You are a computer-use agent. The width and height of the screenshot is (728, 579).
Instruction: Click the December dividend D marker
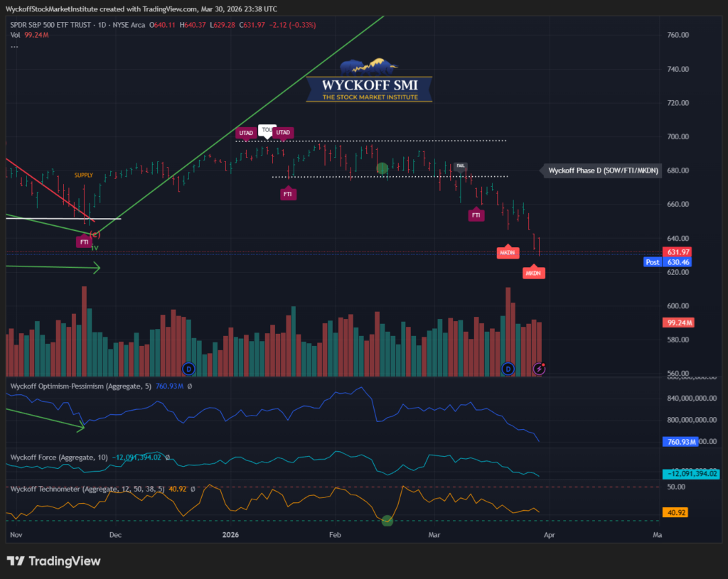point(188,368)
